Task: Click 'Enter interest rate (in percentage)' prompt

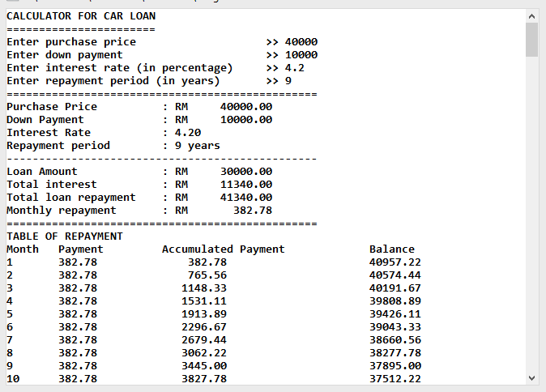Action: pos(120,68)
